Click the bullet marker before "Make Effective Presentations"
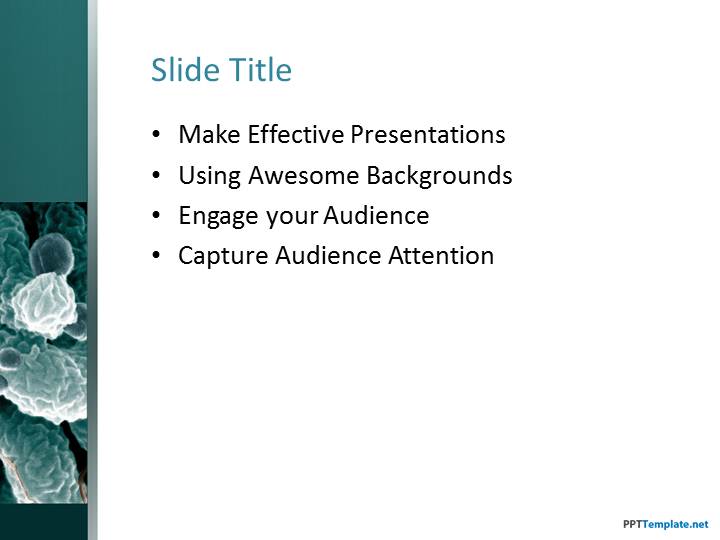Image resolution: width=720 pixels, height=540 pixels. click(155, 136)
